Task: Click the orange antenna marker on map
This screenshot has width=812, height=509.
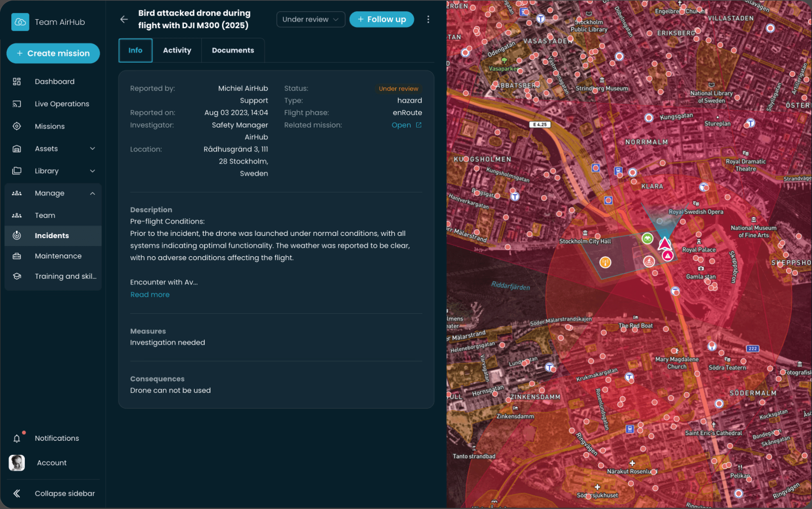Action: coord(605,262)
